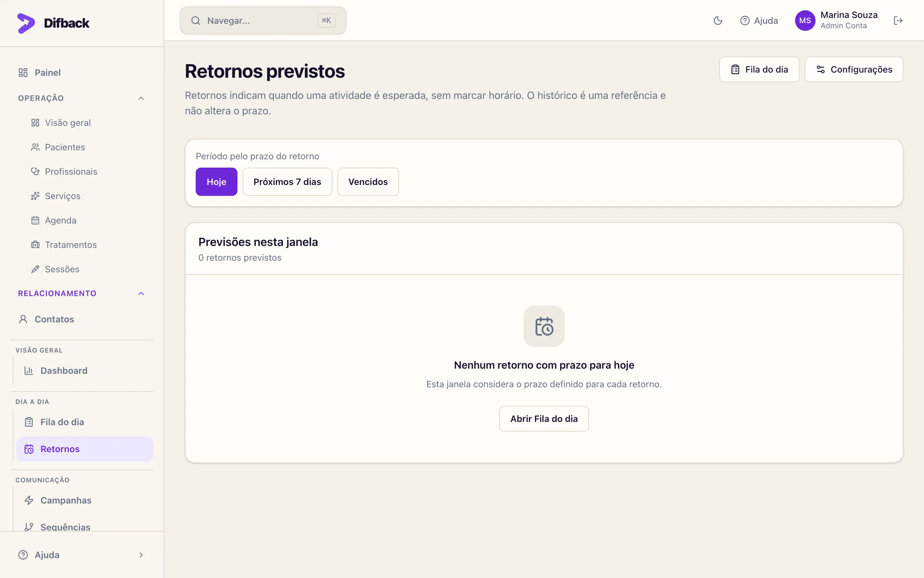The height and width of the screenshot is (578, 924).
Task: Click the Sessões syringe icon
Action: tap(35, 269)
